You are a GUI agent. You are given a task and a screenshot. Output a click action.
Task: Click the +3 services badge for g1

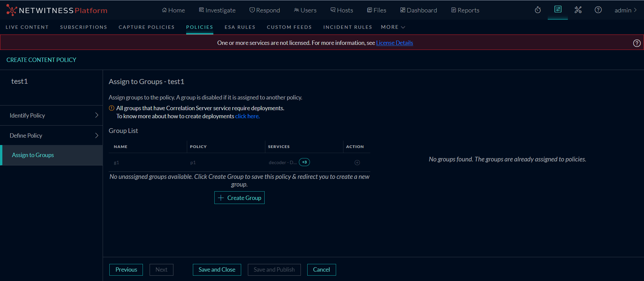[304, 162]
